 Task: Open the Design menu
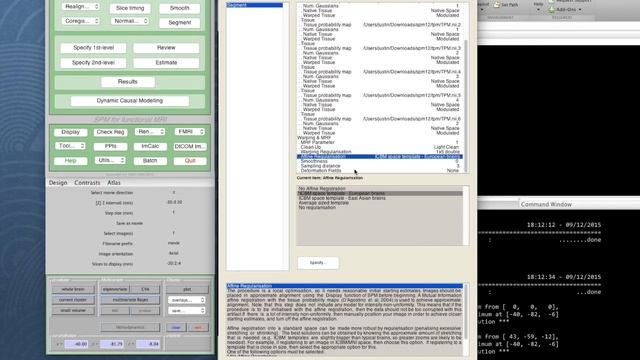[58, 183]
